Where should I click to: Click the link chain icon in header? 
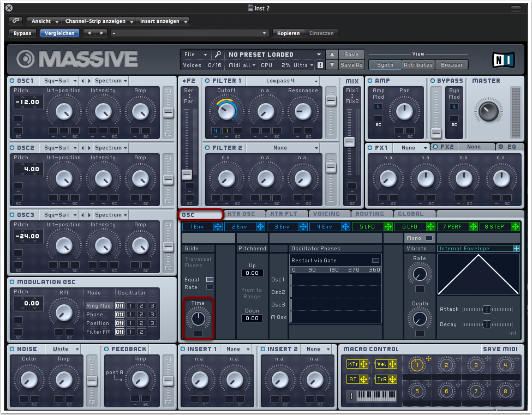coord(15,21)
